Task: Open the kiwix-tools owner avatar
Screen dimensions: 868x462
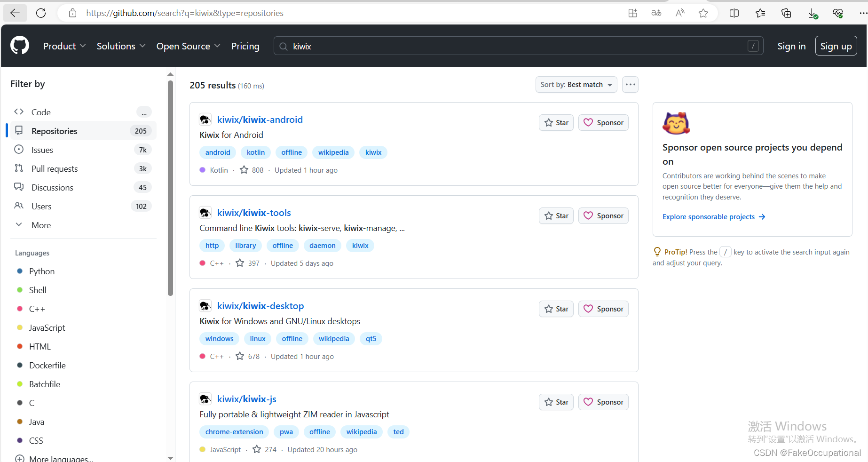Action: pos(205,213)
